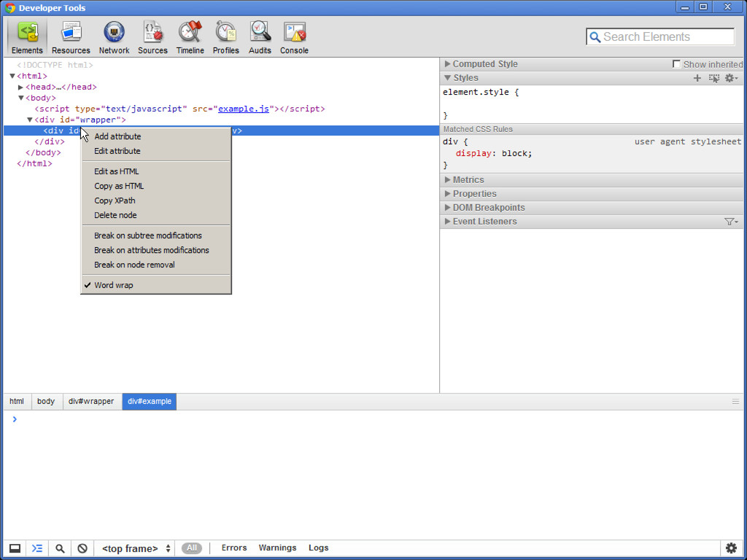The image size is (747, 560).
Task: Collapse the html node arrow
Action: pyautogui.click(x=12, y=76)
